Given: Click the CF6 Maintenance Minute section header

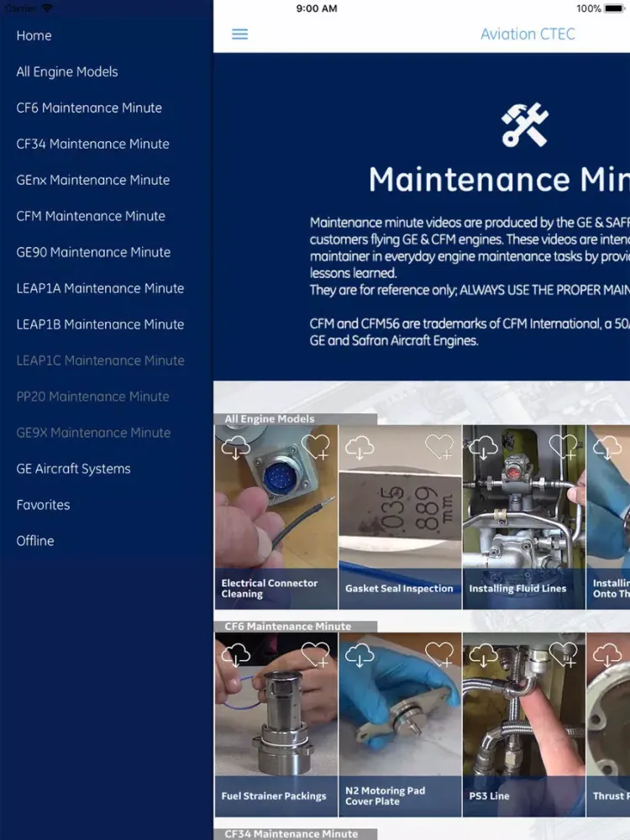Looking at the screenshot, I should click(295, 627).
